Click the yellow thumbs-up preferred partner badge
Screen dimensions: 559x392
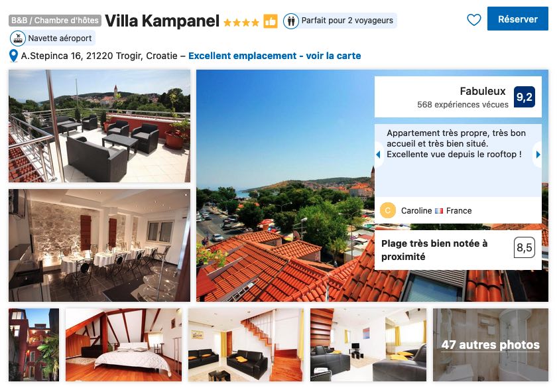pos(271,21)
